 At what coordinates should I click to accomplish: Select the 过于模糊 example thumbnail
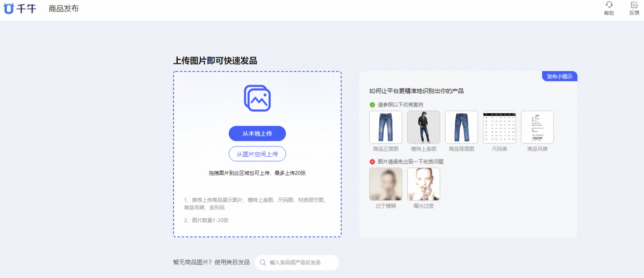coord(386,184)
